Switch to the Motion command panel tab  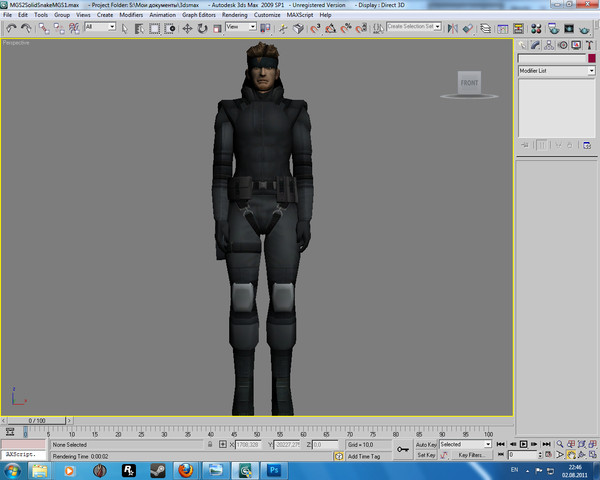pyautogui.click(x=562, y=45)
